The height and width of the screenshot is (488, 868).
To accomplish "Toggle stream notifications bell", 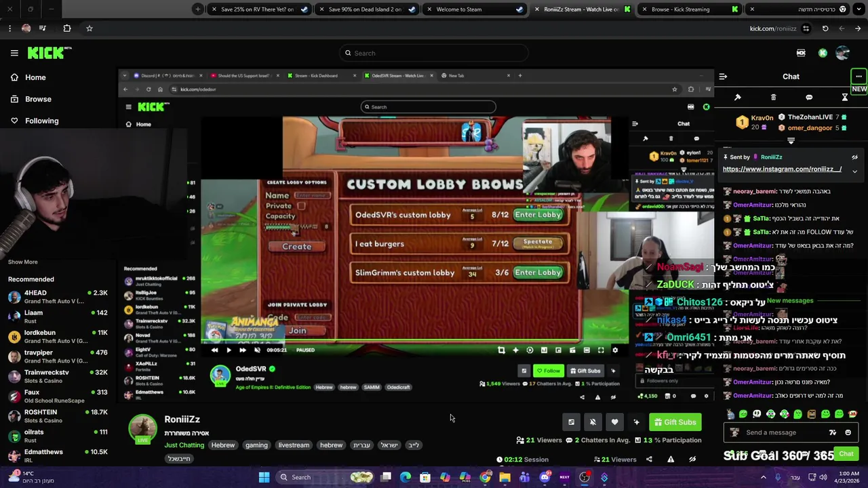I will tap(593, 422).
